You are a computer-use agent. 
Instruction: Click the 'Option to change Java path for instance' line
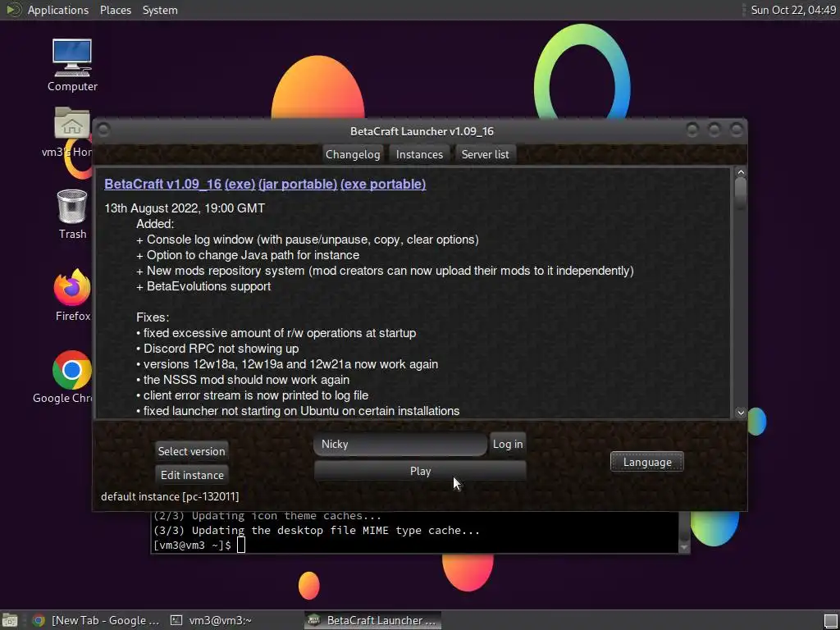248,255
